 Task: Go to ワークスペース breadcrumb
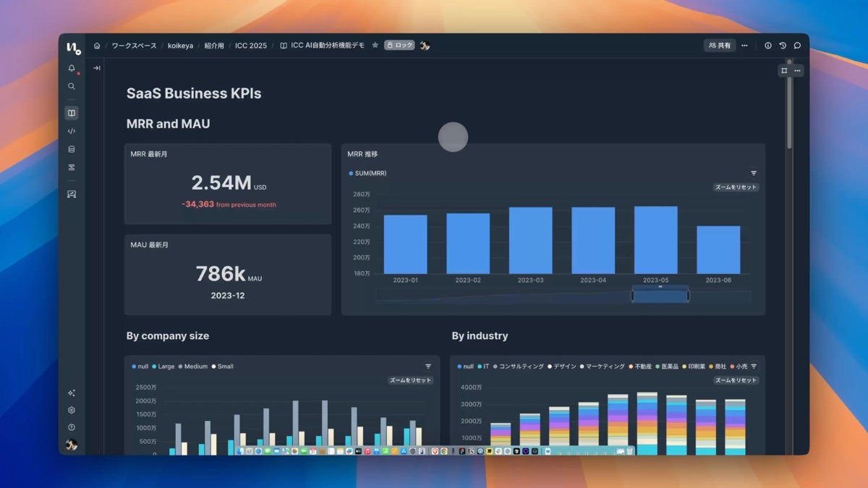[134, 46]
